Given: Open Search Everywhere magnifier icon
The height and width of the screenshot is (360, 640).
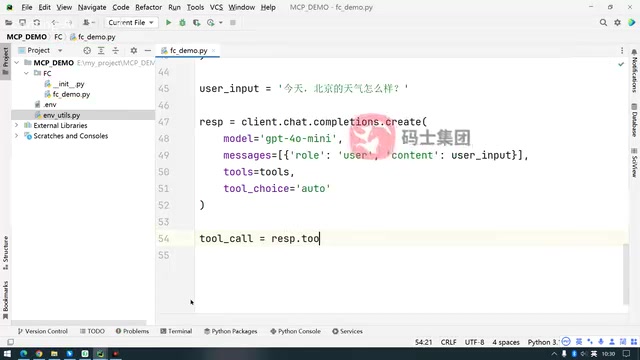Looking at the screenshot, I should click(x=603, y=22).
